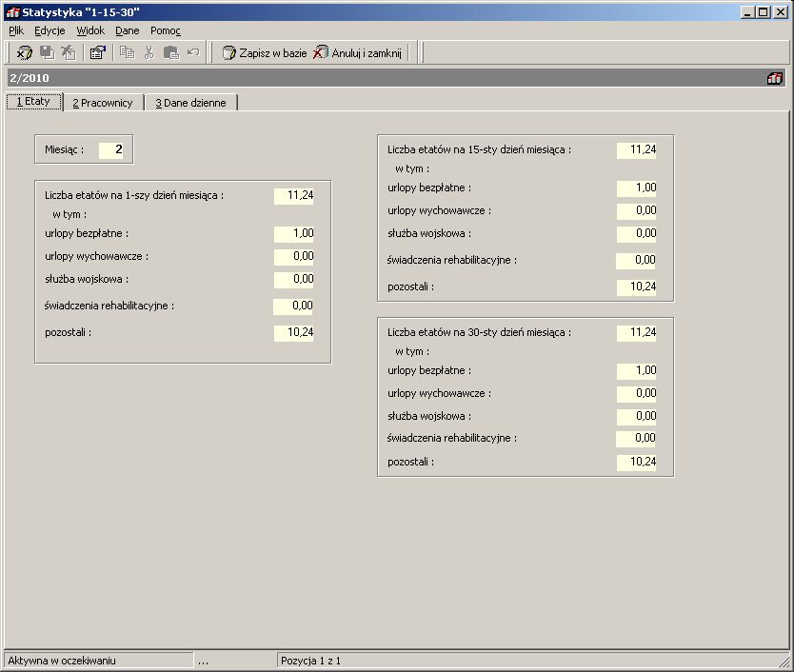Viewport: 794px width, 672px height.
Task: Click the properties form toolbar icon
Action: click(97, 52)
